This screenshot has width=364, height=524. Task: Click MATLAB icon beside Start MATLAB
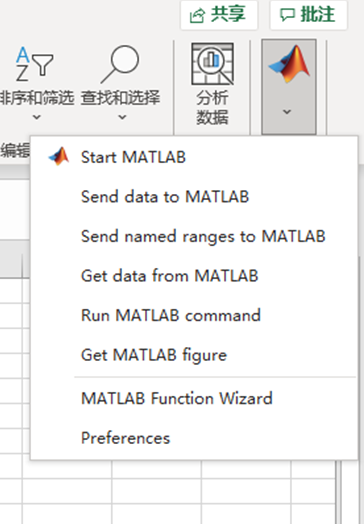coord(59,156)
